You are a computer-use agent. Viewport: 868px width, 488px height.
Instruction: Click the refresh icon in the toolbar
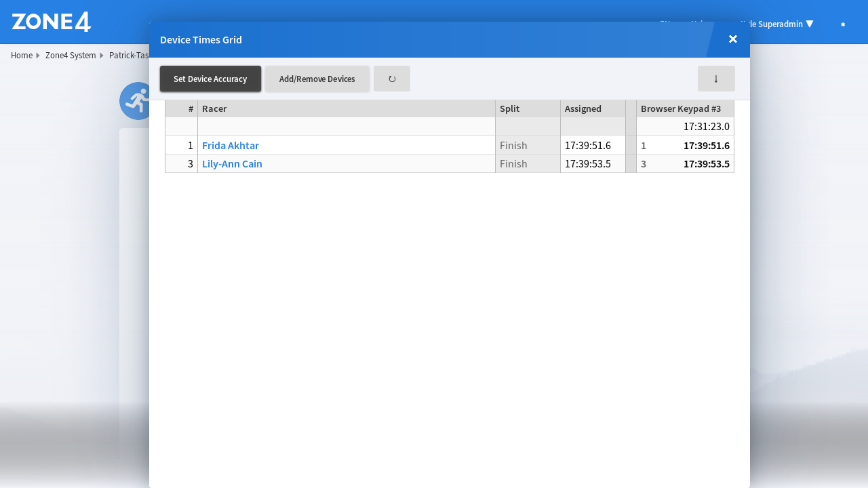392,79
